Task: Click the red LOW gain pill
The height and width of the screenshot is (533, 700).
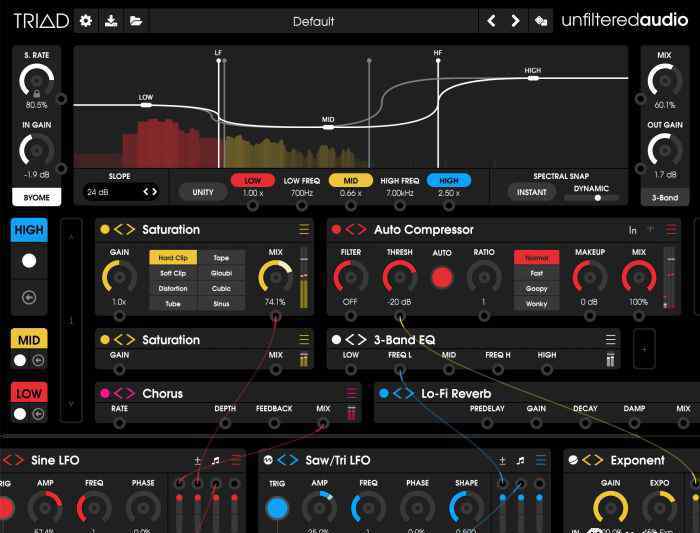Action: [253, 180]
